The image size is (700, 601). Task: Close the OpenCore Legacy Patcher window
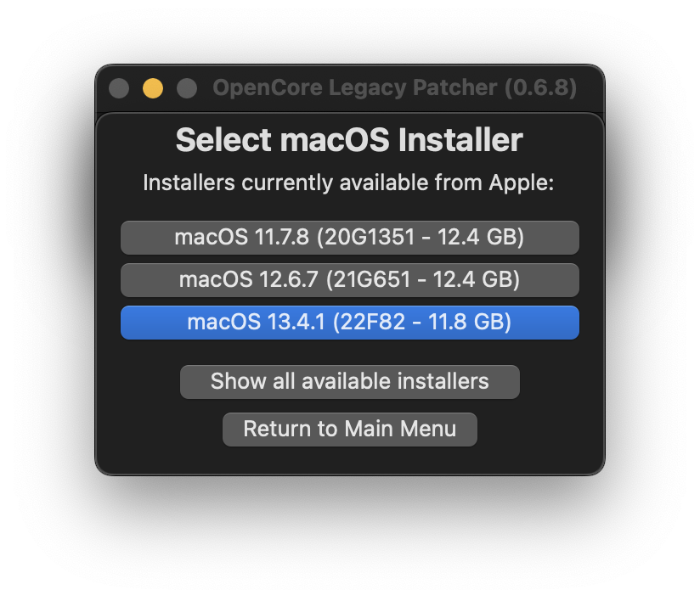coord(119,87)
